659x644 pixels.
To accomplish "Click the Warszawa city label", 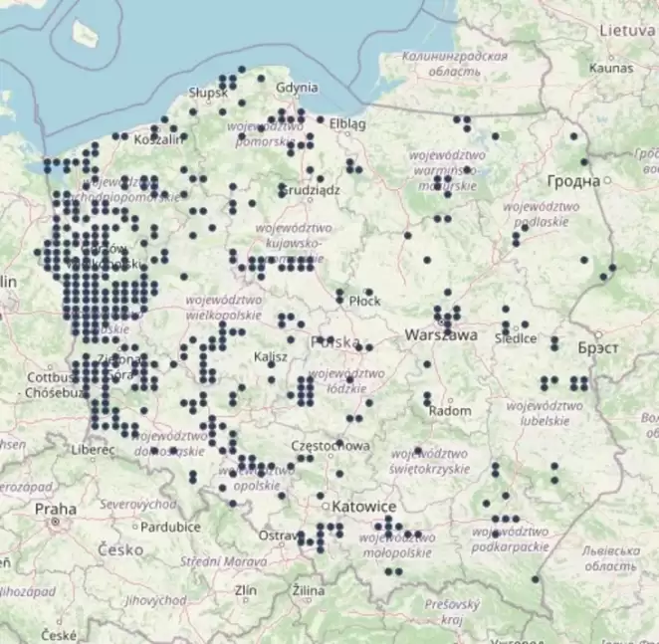I will point(441,336).
